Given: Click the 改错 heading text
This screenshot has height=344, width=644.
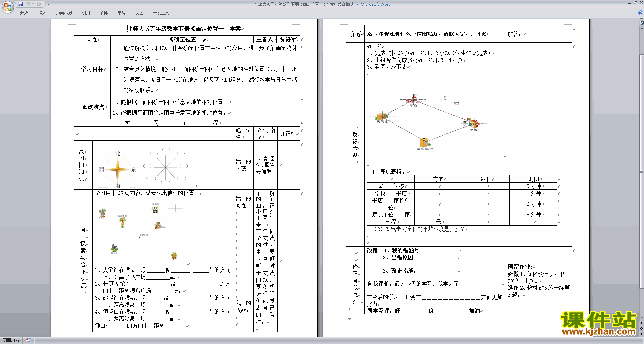Looking at the screenshot, I should 374,250.
